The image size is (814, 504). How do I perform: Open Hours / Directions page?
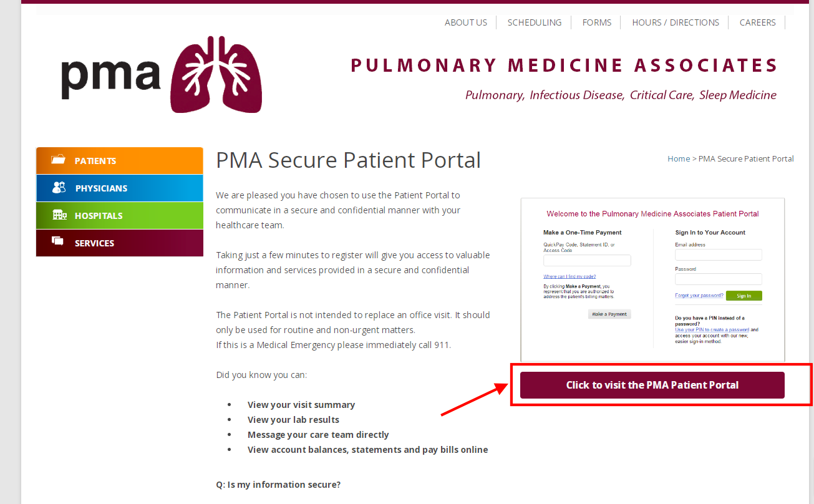[x=676, y=22]
